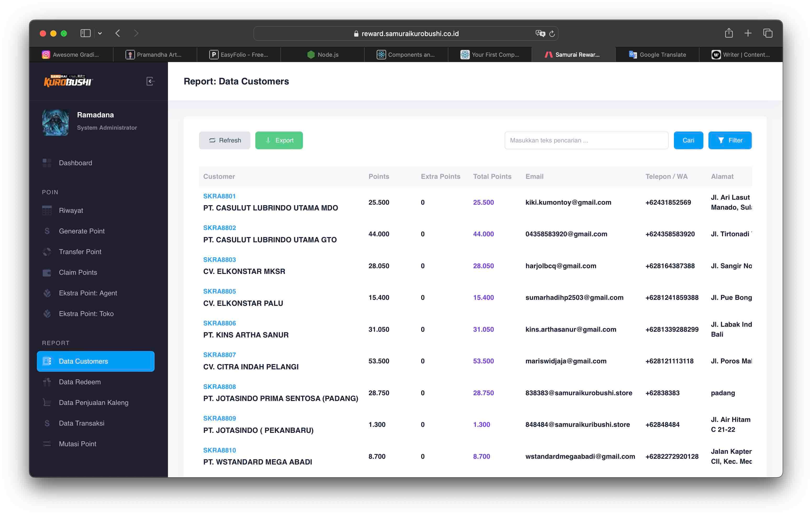
Task: Open customer link SKRA8808
Action: tap(219, 387)
